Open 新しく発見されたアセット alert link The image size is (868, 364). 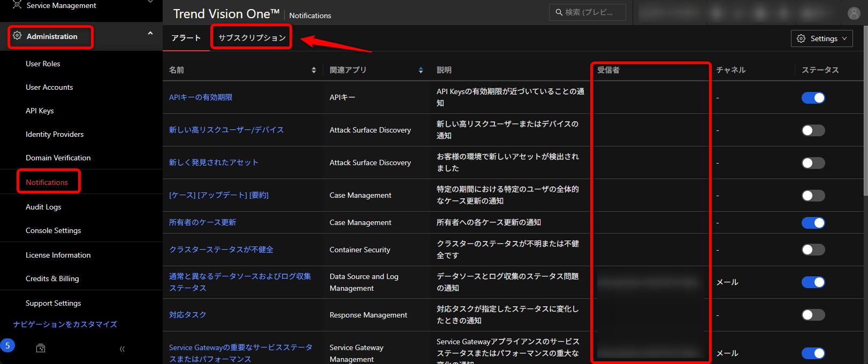pos(214,162)
